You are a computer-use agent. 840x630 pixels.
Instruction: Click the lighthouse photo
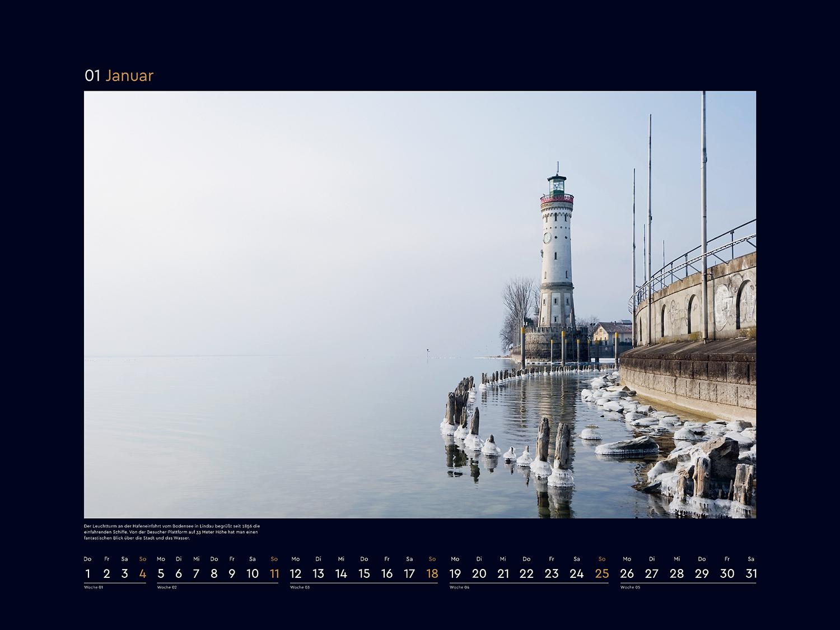pos(419,304)
